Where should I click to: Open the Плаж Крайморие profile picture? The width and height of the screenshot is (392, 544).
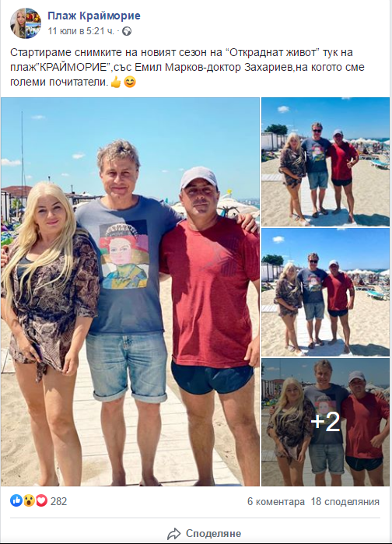pos(26,23)
